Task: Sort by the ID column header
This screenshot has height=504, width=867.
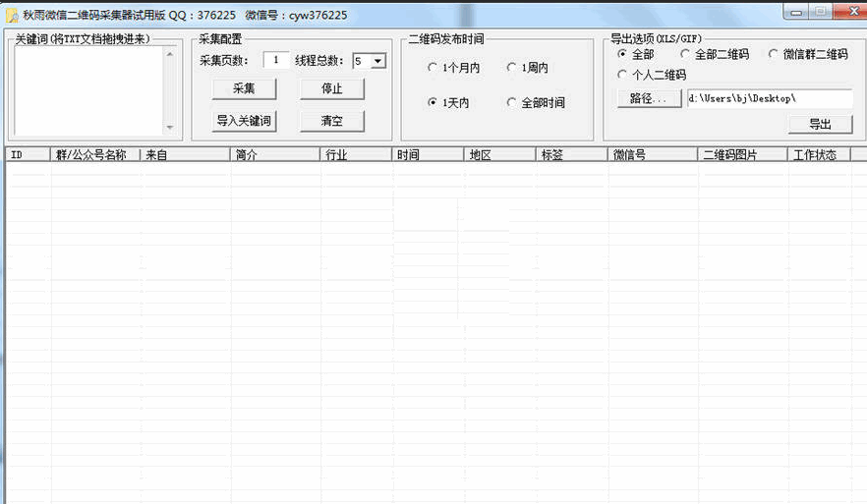Action: coord(29,155)
